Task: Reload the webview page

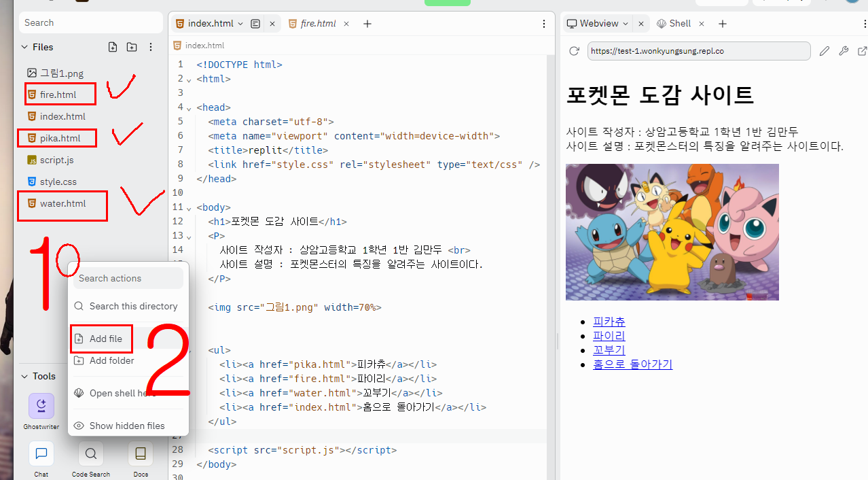Action: [574, 51]
